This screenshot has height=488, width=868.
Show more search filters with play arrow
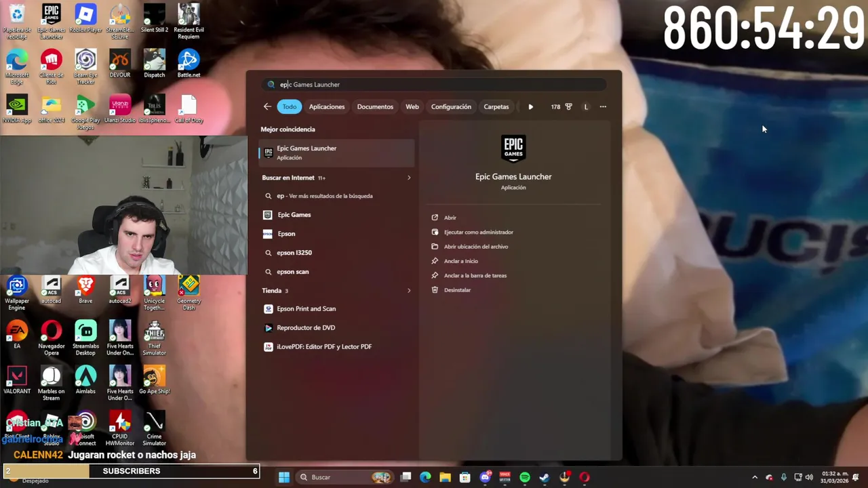pos(530,106)
